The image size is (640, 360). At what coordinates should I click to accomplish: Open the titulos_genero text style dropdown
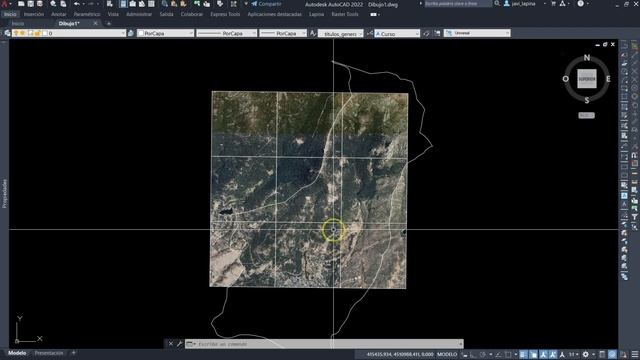(340, 33)
